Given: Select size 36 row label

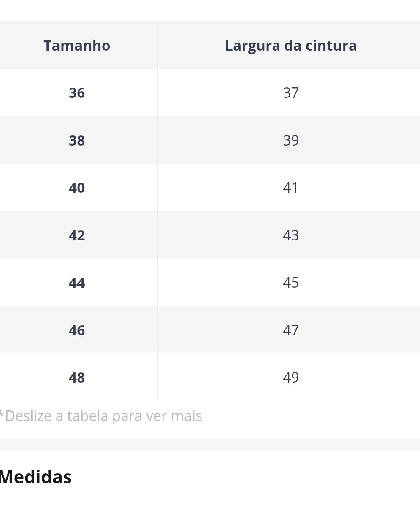Looking at the screenshot, I should tap(77, 93).
